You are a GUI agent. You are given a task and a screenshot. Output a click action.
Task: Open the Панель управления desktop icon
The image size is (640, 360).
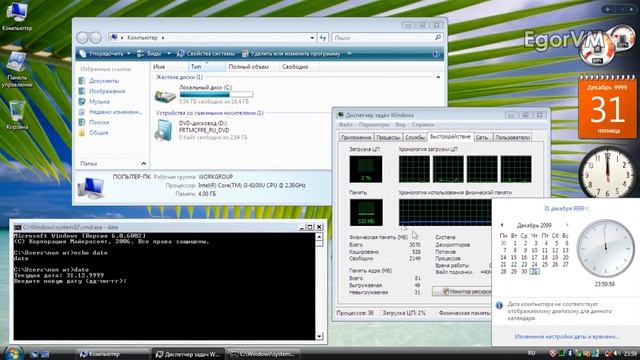pos(17,69)
